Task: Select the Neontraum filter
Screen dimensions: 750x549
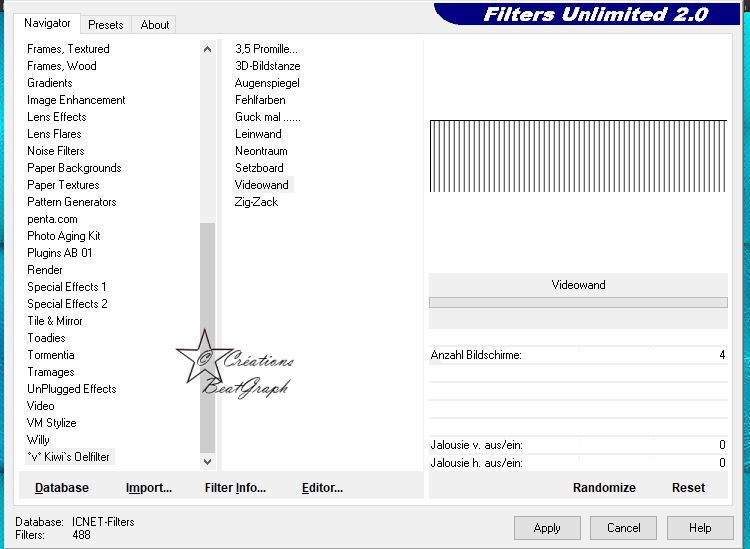Action: 261,151
